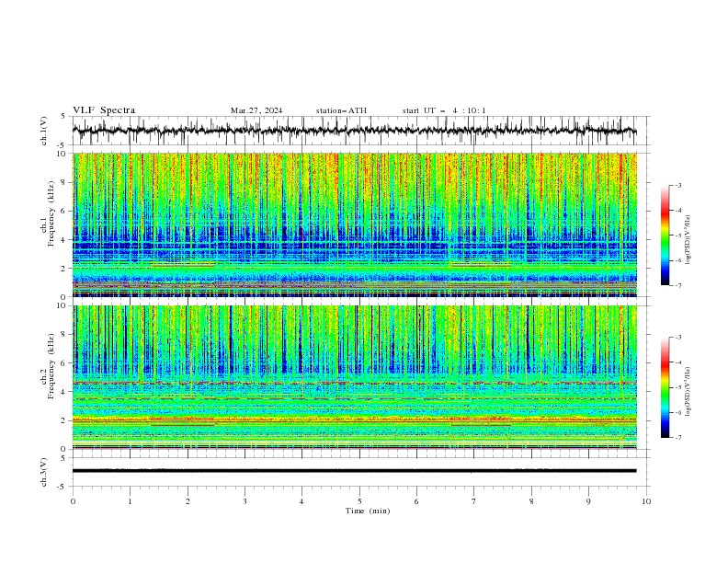Screen dimensions: 728x563
Task: Click the "2" tick on time axis
Action: 188,501
